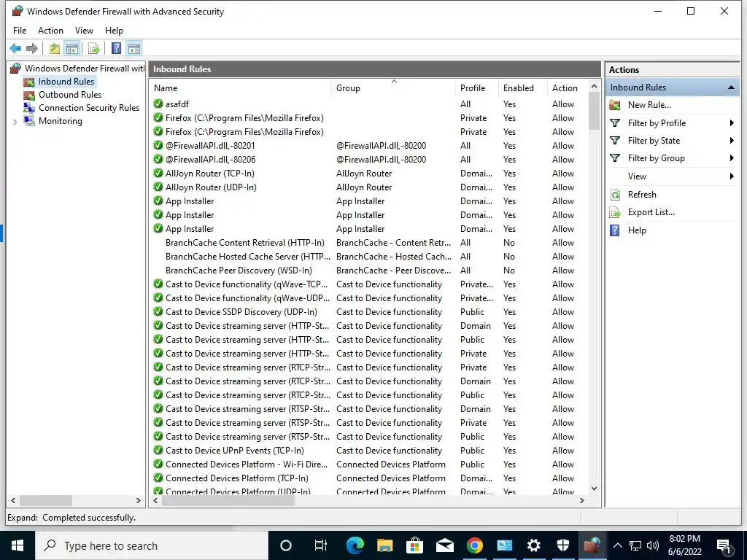Open notification center icon
This screenshot has width=747, height=560.
click(x=724, y=546)
